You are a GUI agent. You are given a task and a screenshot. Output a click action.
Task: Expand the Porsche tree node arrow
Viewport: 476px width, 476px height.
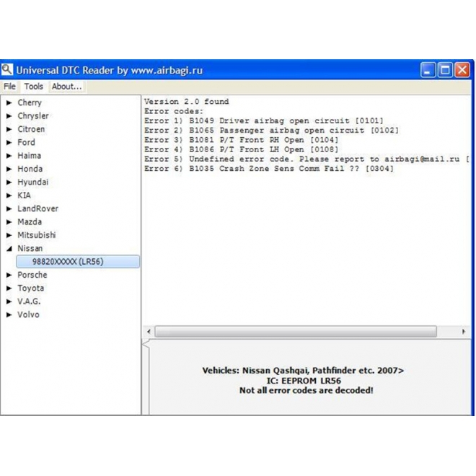pyautogui.click(x=9, y=275)
